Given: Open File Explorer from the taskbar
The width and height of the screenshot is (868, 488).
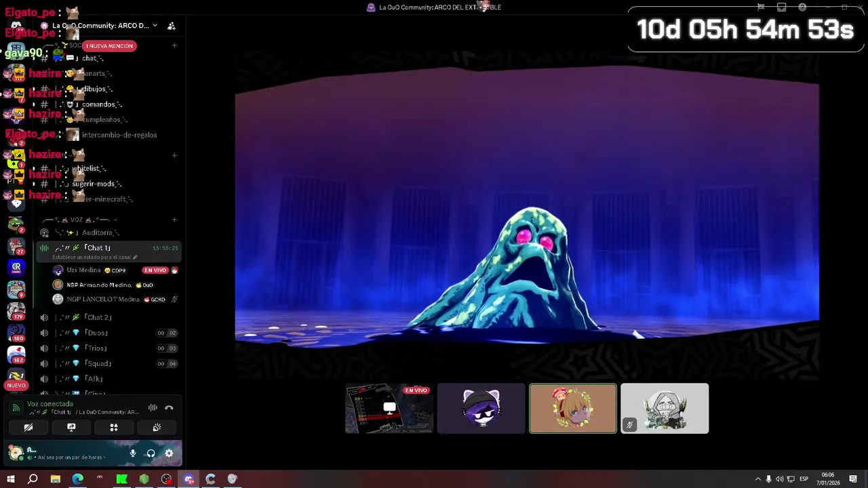Looking at the screenshot, I should (56, 479).
